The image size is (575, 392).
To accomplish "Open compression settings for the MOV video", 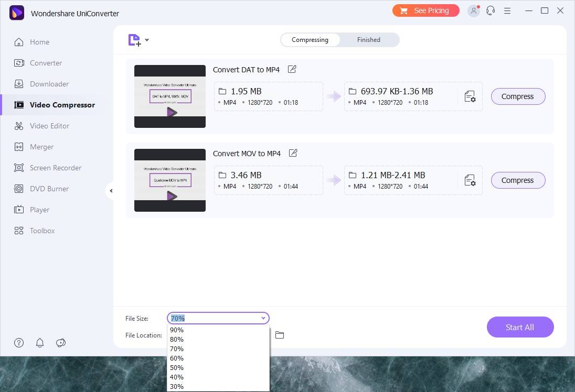I will (x=470, y=180).
